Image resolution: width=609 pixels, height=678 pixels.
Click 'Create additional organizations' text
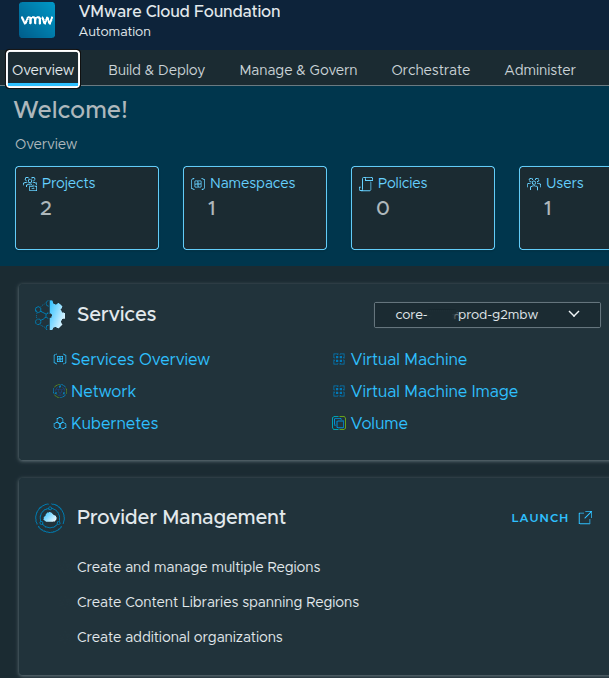(179, 637)
